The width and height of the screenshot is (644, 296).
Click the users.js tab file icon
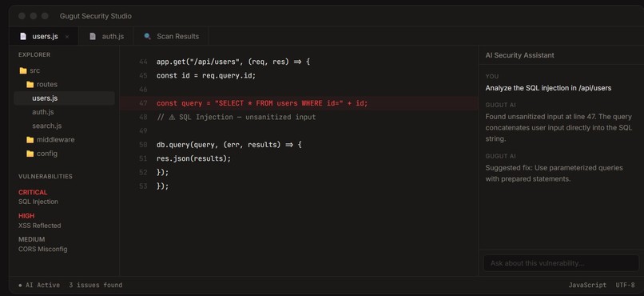tap(23, 36)
